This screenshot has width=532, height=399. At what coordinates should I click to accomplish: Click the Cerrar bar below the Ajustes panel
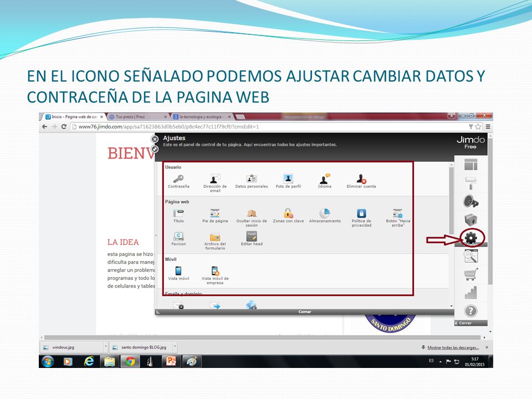click(x=305, y=312)
